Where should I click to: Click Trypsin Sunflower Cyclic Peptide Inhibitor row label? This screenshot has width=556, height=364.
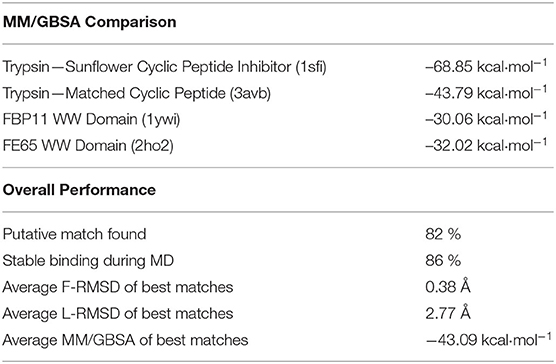click(164, 67)
